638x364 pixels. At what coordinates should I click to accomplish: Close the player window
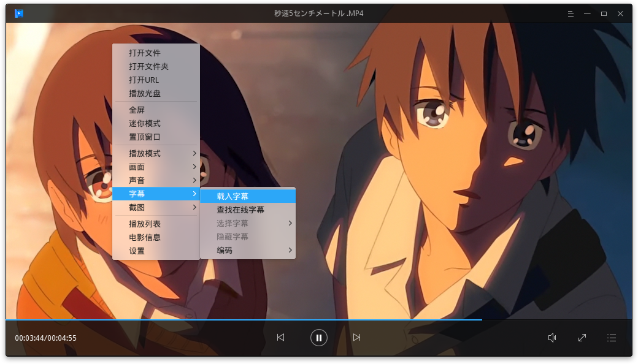coord(620,14)
